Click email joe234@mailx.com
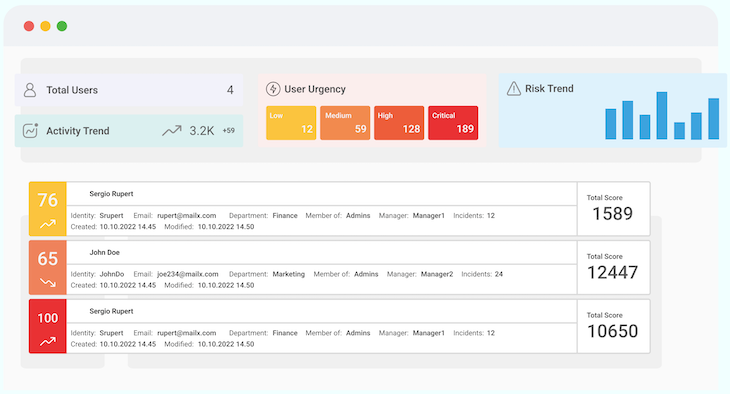This screenshot has width=730, height=394. click(x=188, y=274)
